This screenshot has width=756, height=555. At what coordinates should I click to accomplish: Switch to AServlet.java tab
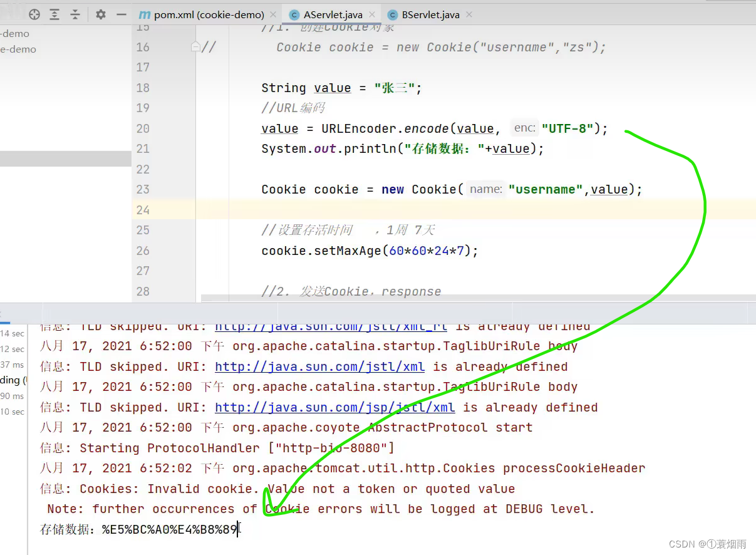(x=333, y=14)
